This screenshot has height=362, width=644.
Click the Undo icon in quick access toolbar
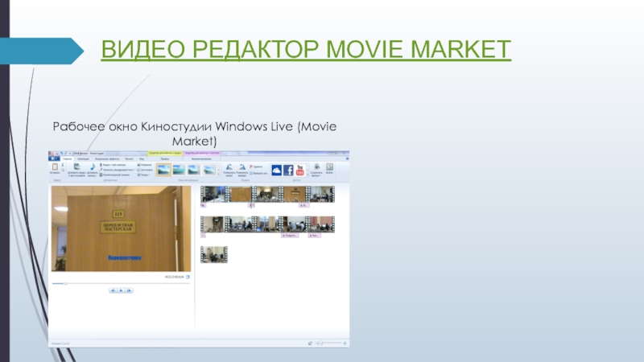62,154
